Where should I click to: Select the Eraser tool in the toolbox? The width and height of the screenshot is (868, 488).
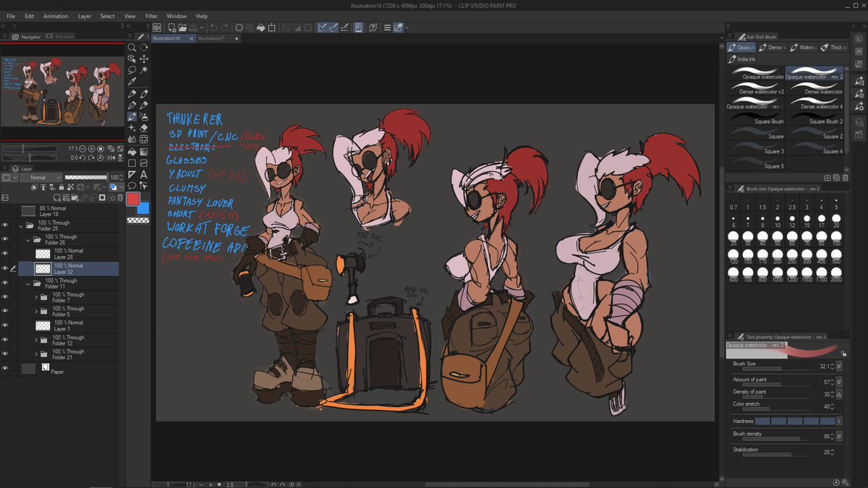144,128
